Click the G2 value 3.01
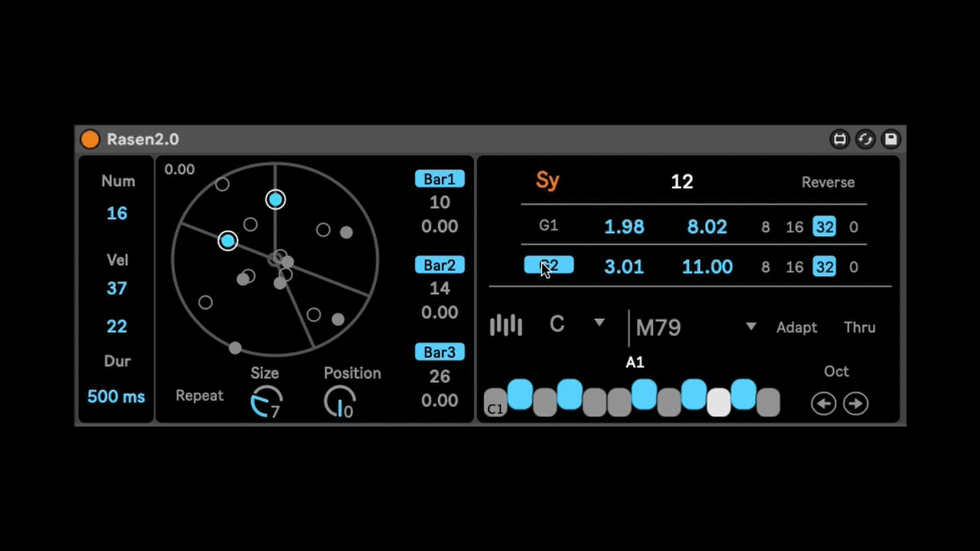The image size is (980, 551). pyautogui.click(x=624, y=266)
